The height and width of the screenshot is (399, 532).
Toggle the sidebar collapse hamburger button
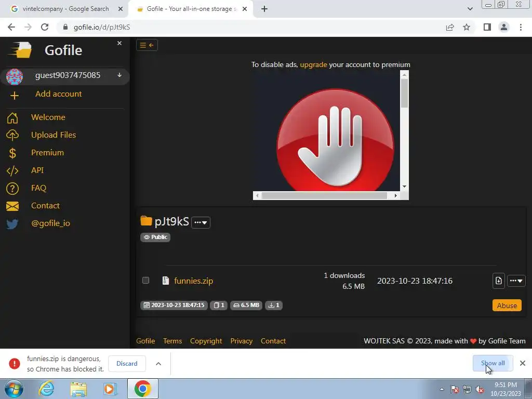[x=147, y=45]
